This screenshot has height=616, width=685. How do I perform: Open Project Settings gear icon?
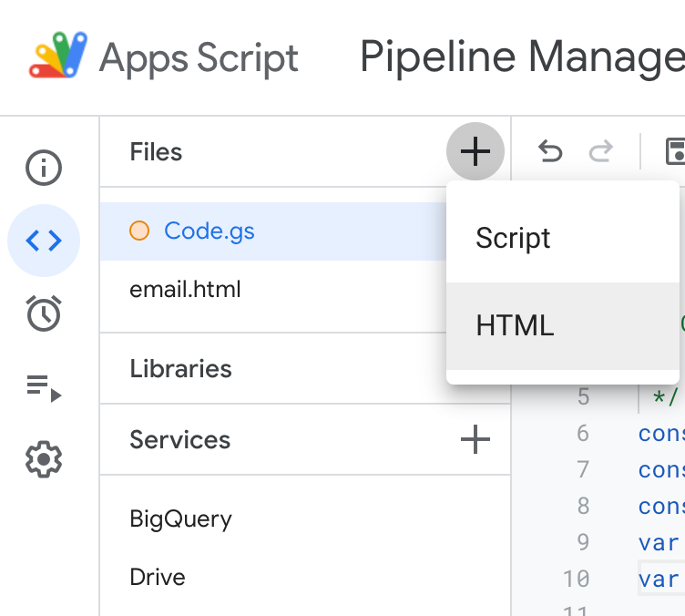point(44,459)
